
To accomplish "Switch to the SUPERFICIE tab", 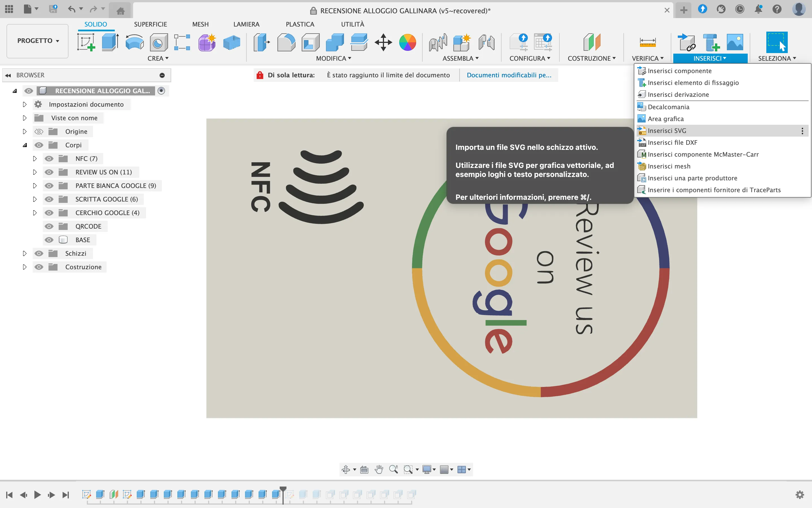I will pyautogui.click(x=150, y=24).
